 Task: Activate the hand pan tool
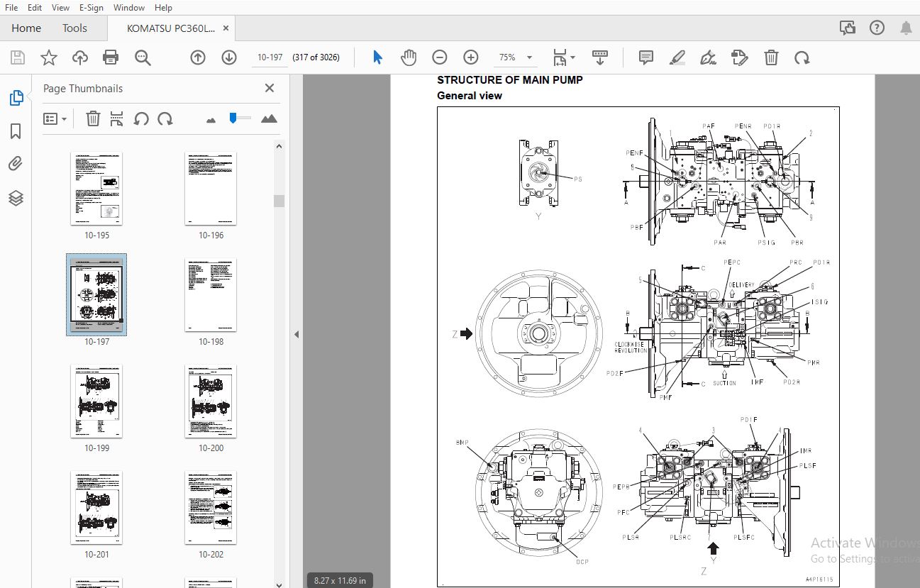pyautogui.click(x=409, y=57)
